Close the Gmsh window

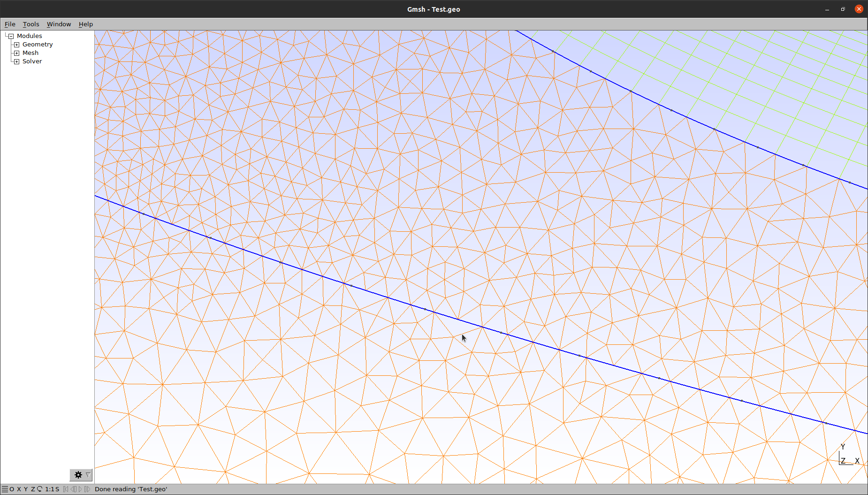pos(859,9)
